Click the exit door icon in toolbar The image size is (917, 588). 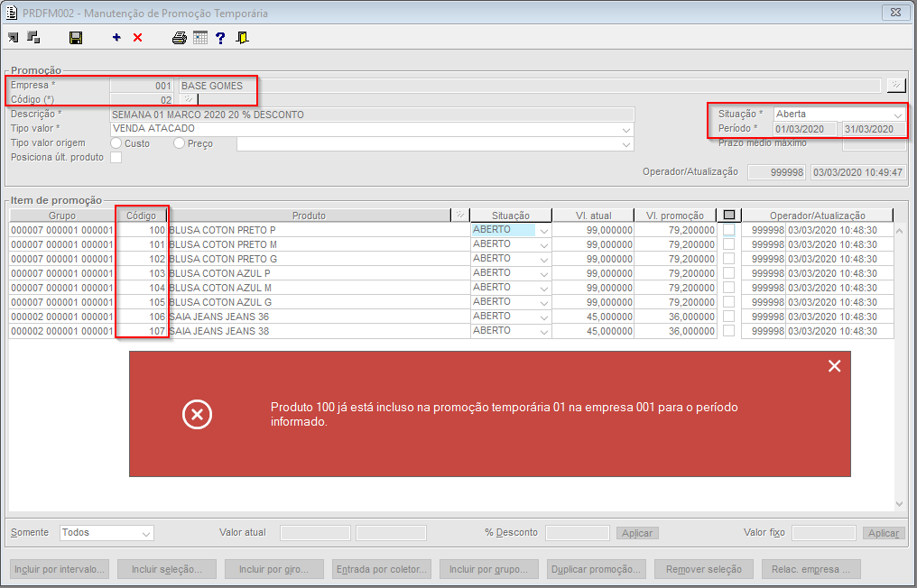click(x=242, y=38)
